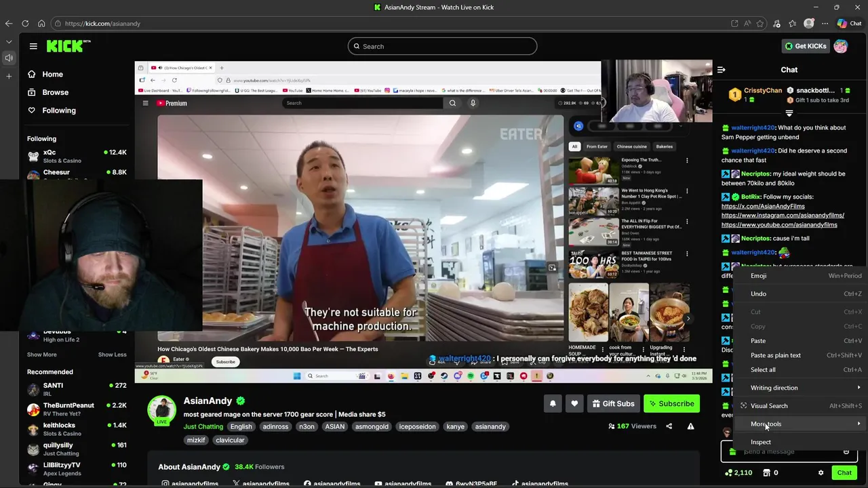Image resolution: width=868 pixels, height=488 pixels.
Task: Click the green Subscribe button
Action: [x=671, y=403]
